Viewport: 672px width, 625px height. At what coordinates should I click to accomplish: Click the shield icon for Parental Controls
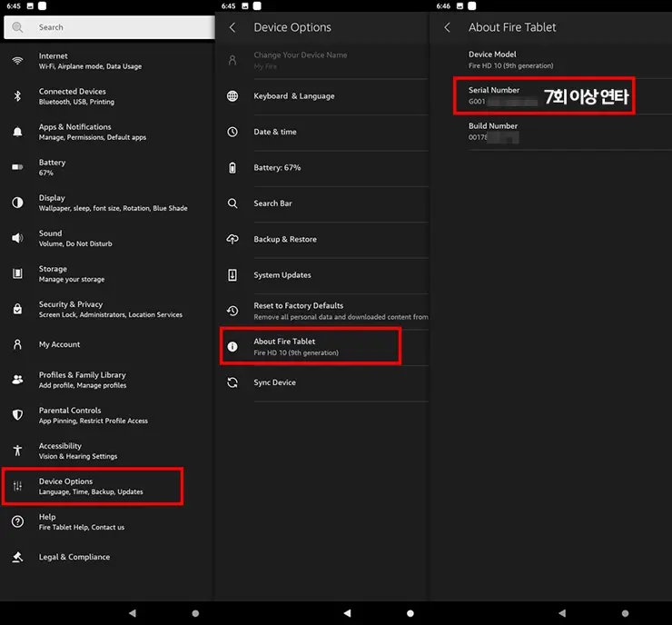point(17,415)
